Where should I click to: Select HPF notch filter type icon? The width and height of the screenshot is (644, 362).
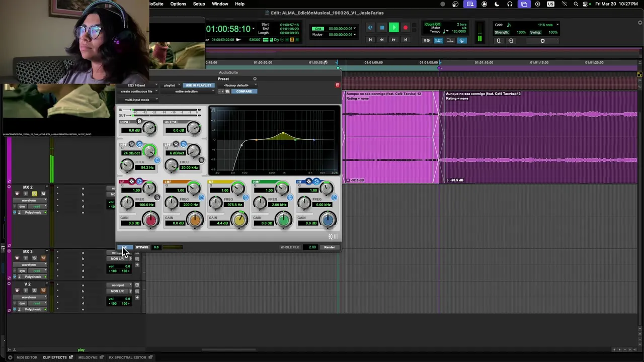click(132, 144)
